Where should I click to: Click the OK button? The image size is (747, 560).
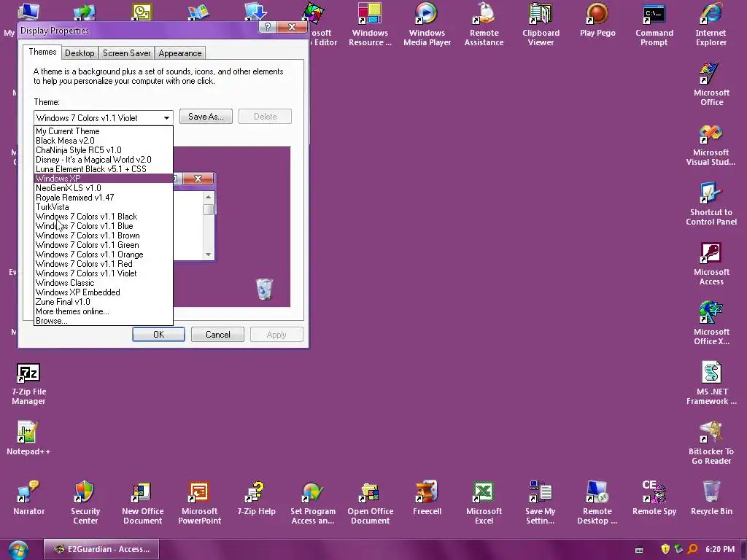158,334
